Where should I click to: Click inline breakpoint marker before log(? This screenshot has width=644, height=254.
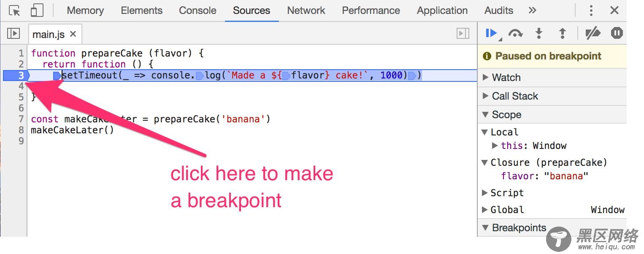click(x=200, y=76)
